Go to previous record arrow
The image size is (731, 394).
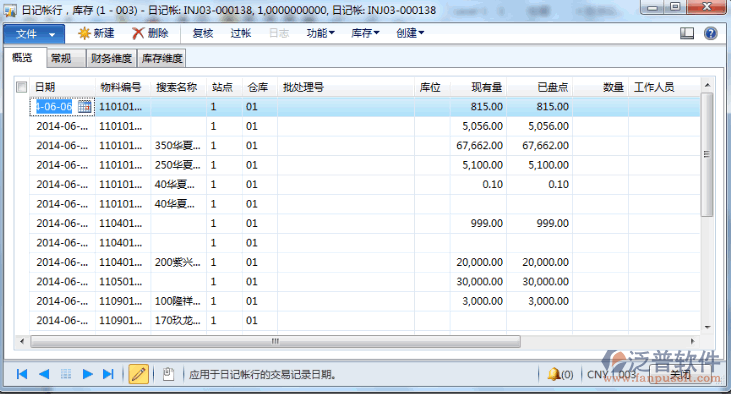pyautogui.click(x=44, y=374)
